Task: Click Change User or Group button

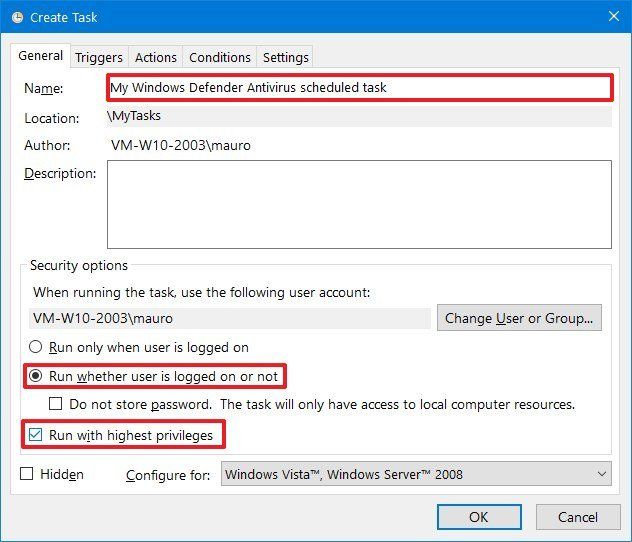Action: click(x=519, y=318)
